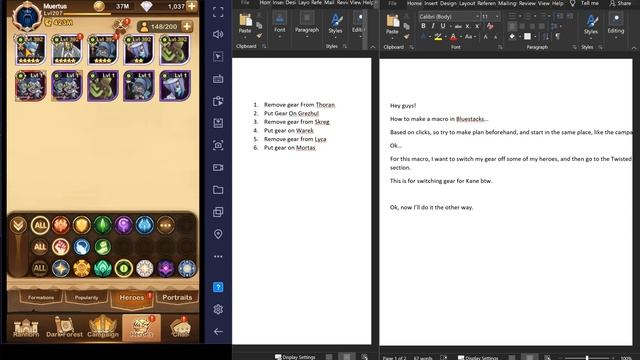
Task: Switch to the Formations tab in the game
Action: coord(41,298)
